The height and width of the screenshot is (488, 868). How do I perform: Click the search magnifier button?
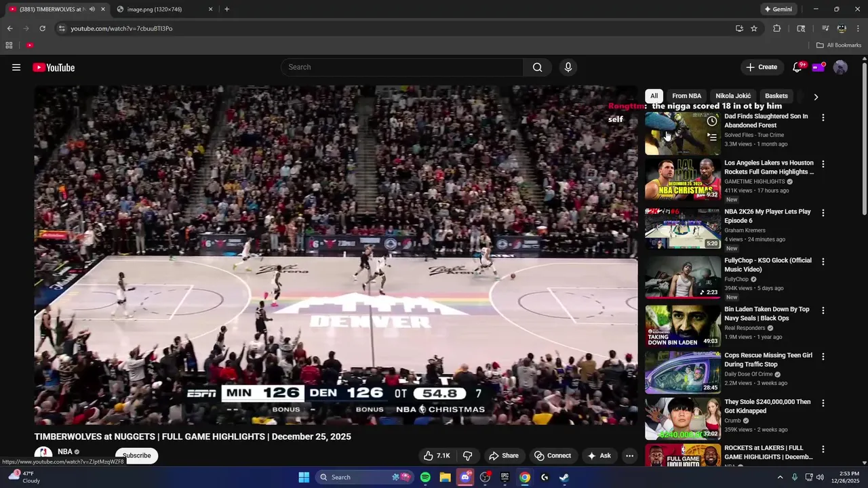coord(537,67)
